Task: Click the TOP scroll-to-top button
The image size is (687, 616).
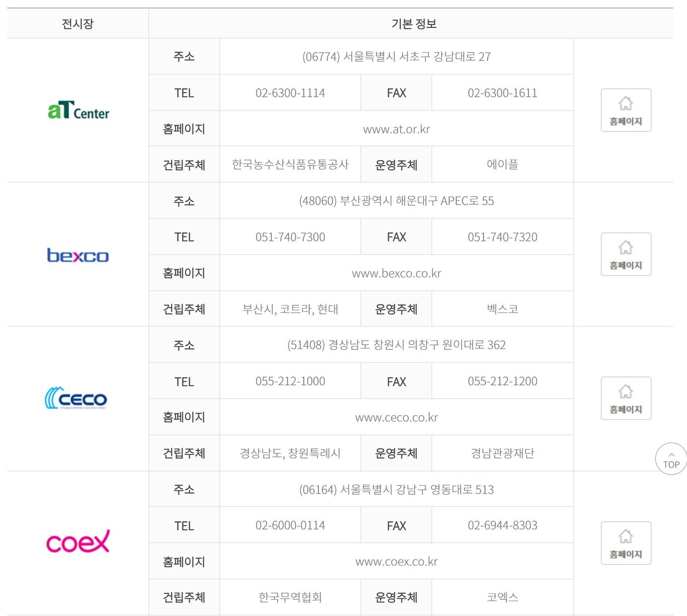Action: coord(671,459)
